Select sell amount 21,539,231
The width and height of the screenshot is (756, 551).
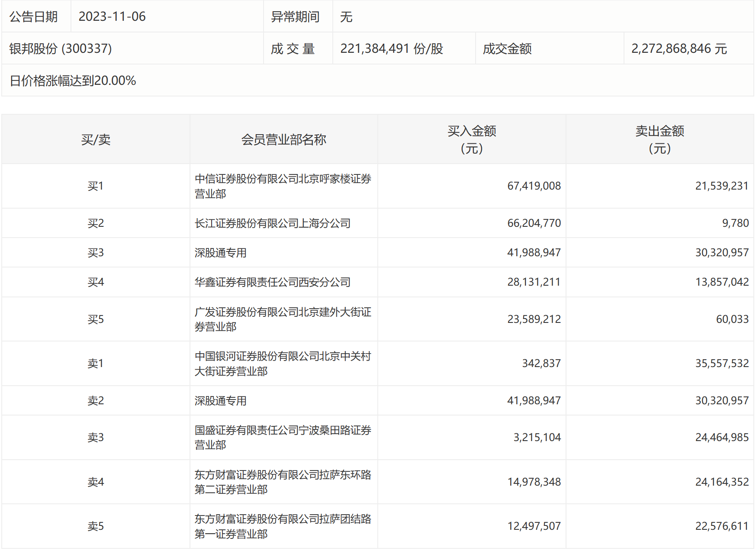tap(722, 186)
